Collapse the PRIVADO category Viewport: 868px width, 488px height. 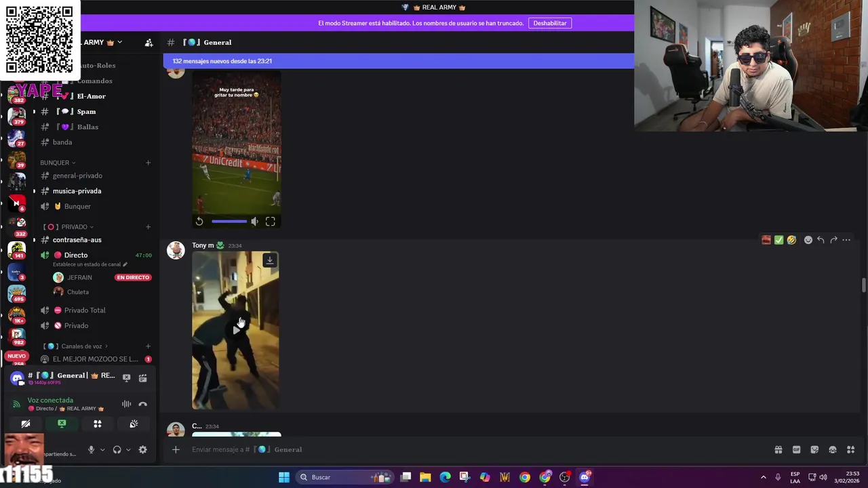point(68,227)
